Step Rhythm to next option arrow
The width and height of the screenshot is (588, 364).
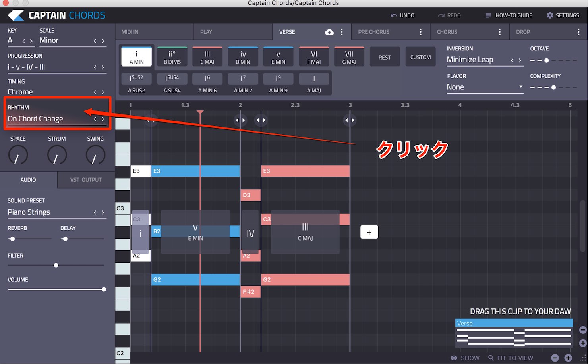tap(103, 119)
